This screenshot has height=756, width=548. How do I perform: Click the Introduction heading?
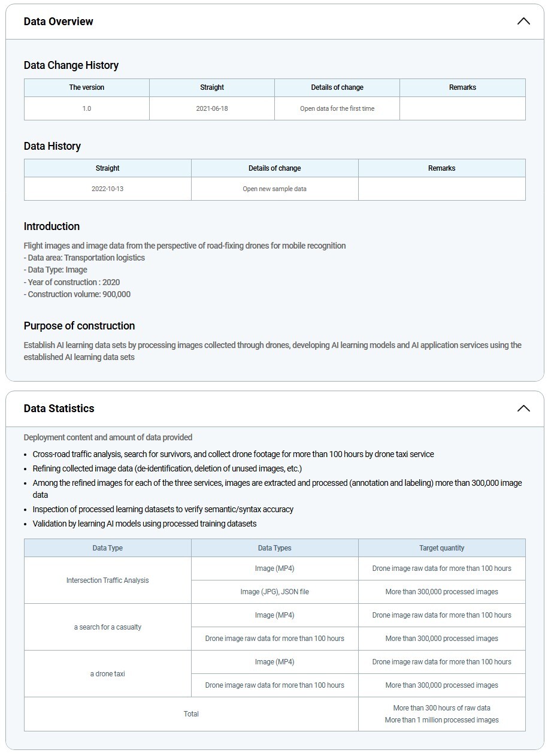[52, 226]
